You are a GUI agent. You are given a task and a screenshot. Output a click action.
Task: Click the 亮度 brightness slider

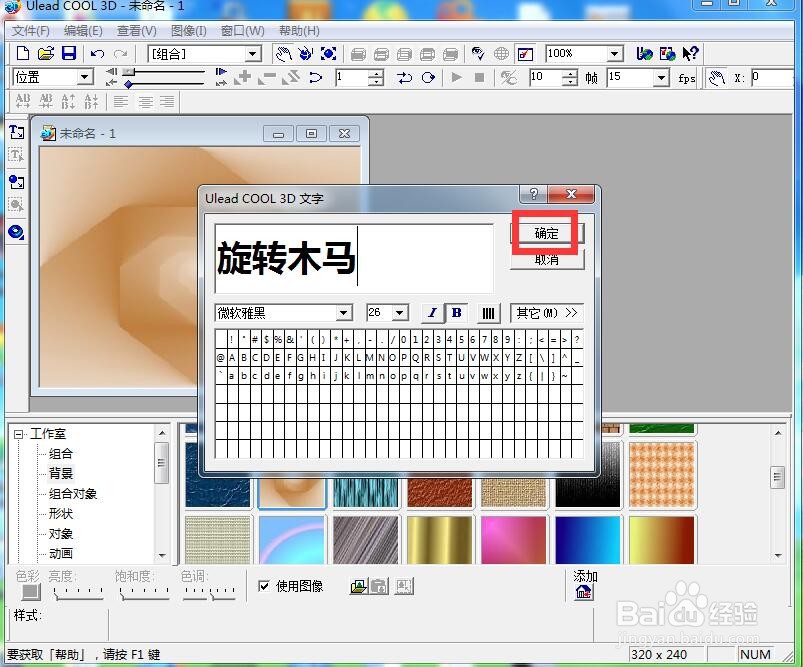click(x=78, y=593)
